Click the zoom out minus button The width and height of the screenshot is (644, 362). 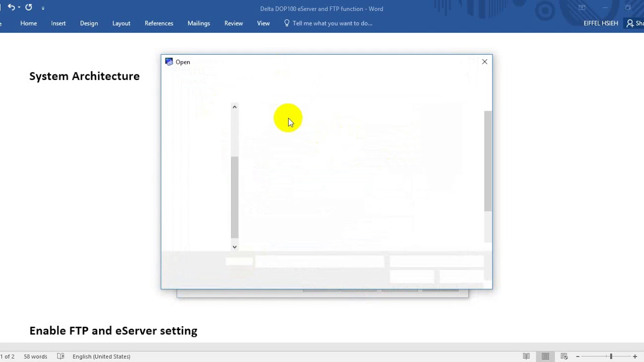click(x=578, y=356)
